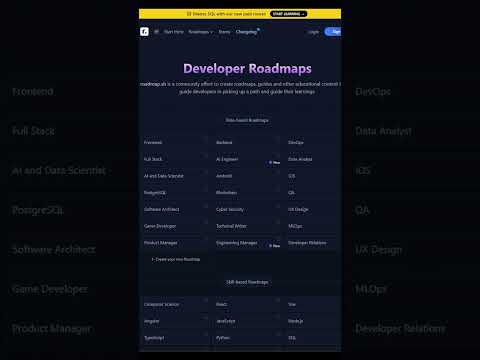This screenshot has height=360, width=480.
Task: Open the Engineering Manager roadmap card
Action: click(x=248, y=242)
